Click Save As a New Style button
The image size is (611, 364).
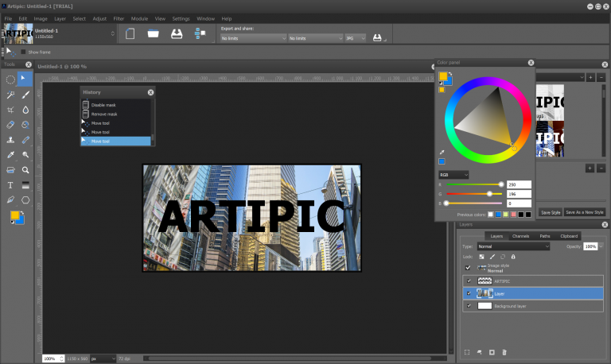coord(585,212)
